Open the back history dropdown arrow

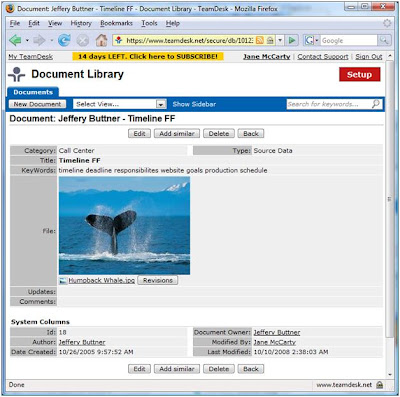point(27,41)
